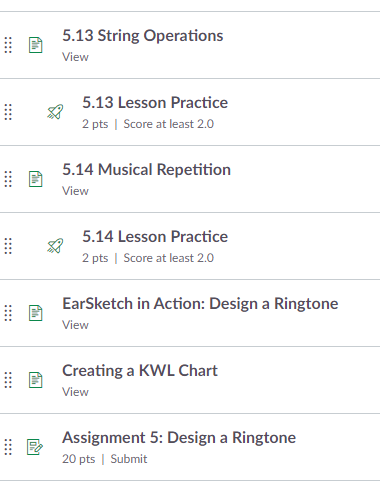Screen dimensions: 380x495
Task: Click the page icon for 5.14 Musical Repetition
Action: pos(35,179)
